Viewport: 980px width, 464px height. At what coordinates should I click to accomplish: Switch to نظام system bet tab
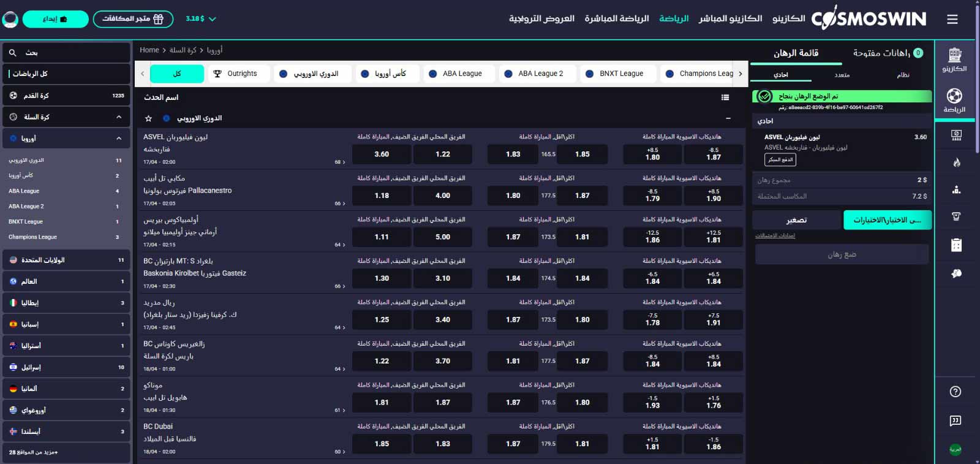click(x=903, y=75)
